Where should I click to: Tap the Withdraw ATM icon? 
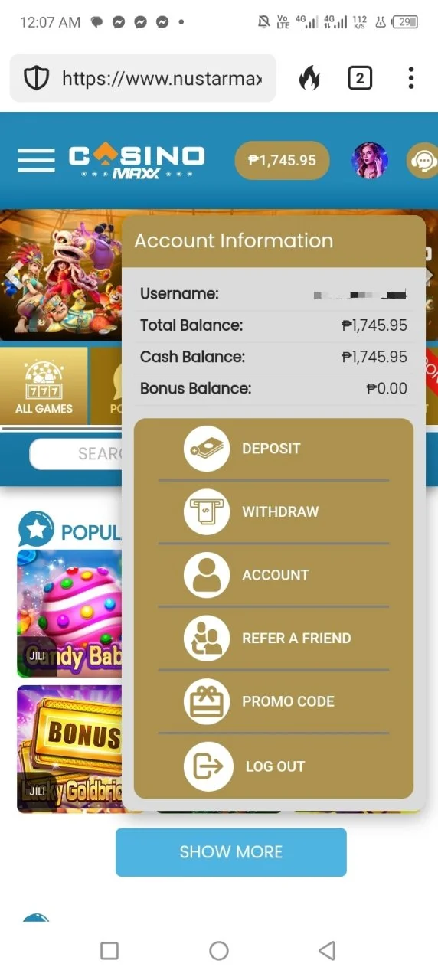click(x=208, y=511)
